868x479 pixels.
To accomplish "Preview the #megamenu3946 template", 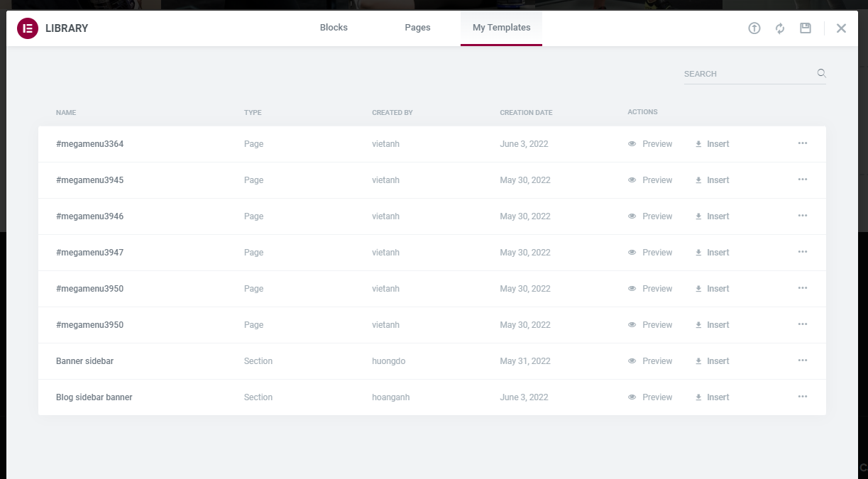I will 650,216.
